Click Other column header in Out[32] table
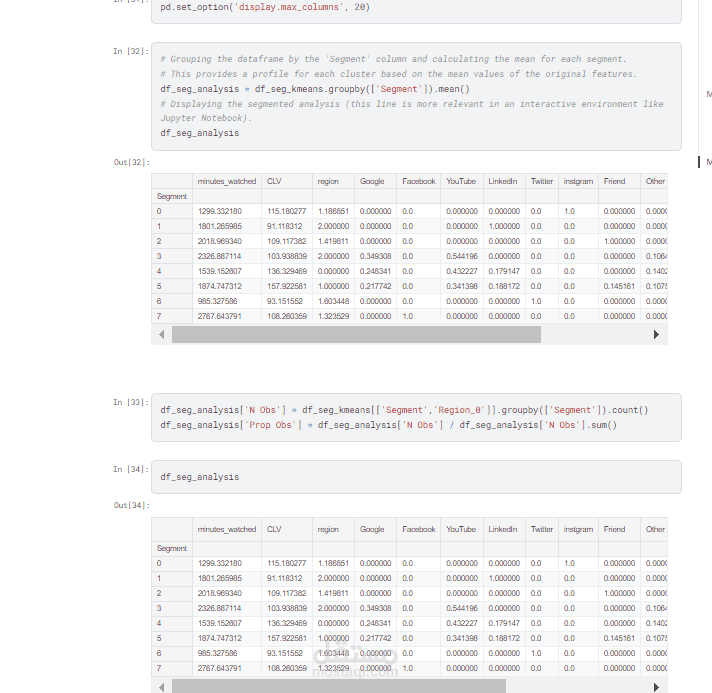Viewport: 712px width, 693px height. (655, 181)
